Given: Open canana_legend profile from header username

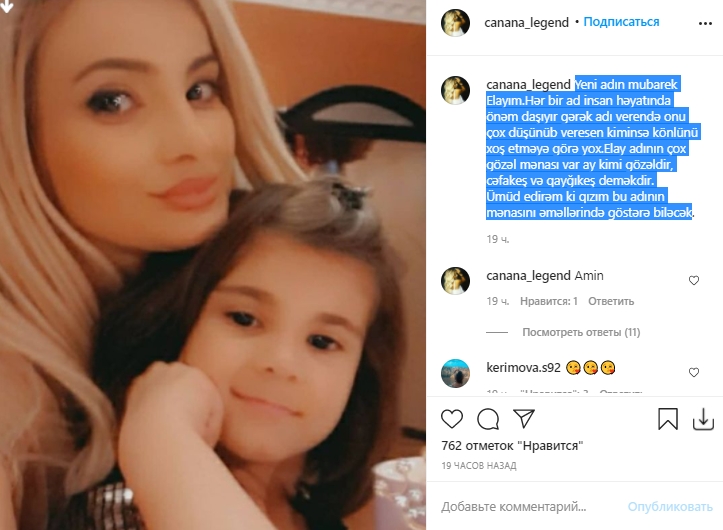Looking at the screenshot, I should click(526, 22).
